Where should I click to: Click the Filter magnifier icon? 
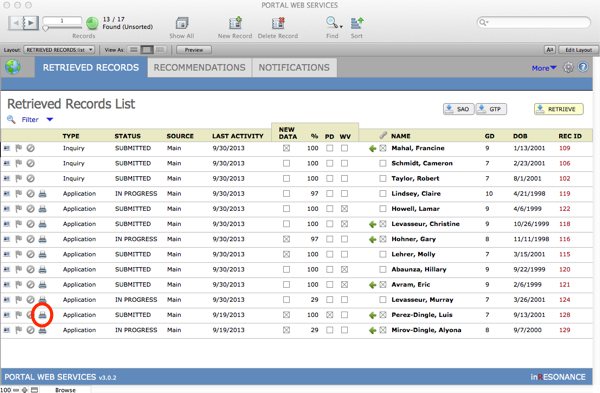[x=11, y=119]
